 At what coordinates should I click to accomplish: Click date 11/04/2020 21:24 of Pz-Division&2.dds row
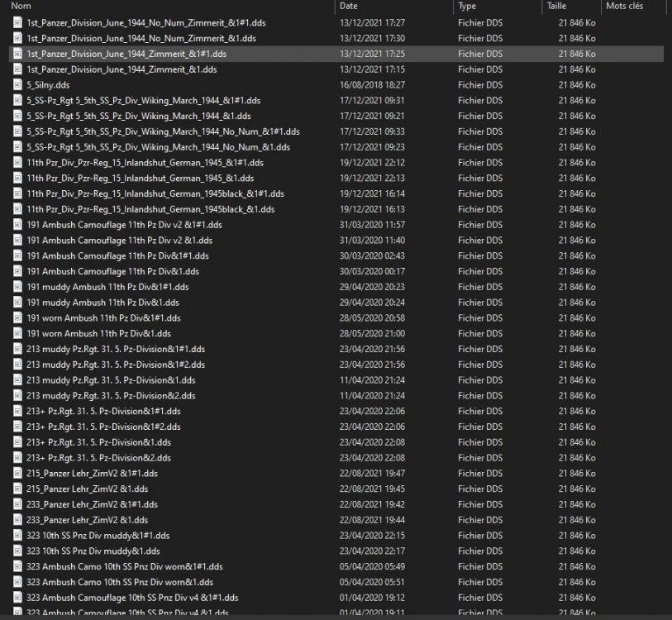372,396
